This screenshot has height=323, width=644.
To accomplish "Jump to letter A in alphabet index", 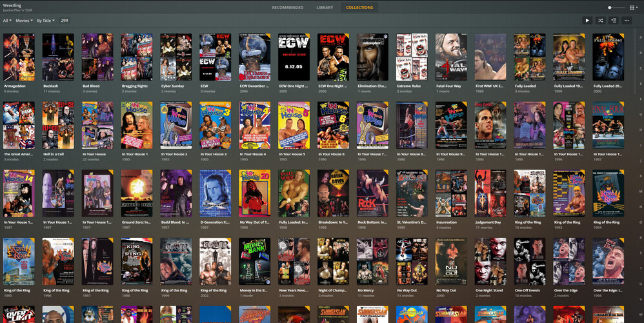I will click(x=640, y=38).
